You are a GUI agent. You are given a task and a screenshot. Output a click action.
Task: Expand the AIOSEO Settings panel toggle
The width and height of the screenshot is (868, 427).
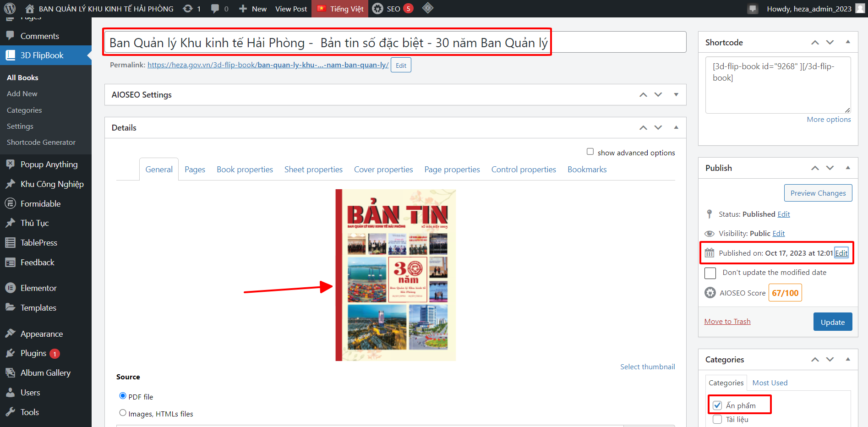coord(676,95)
